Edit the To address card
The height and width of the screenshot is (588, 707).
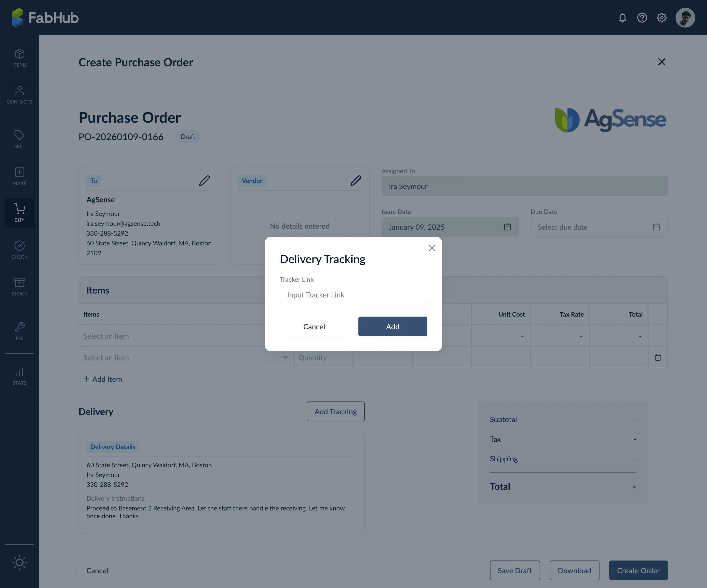(204, 181)
